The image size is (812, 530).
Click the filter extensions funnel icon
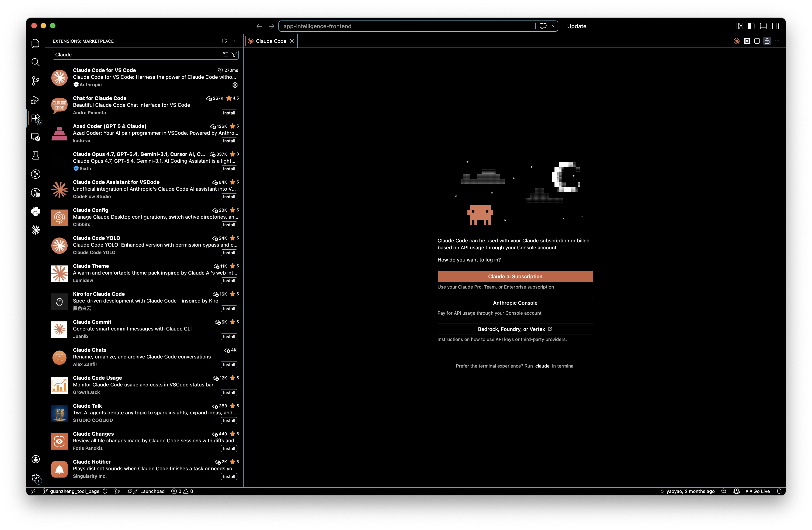tap(234, 55)
